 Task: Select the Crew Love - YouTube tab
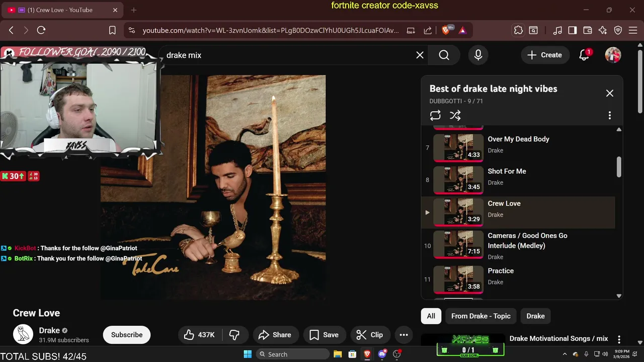click(63, 10)
